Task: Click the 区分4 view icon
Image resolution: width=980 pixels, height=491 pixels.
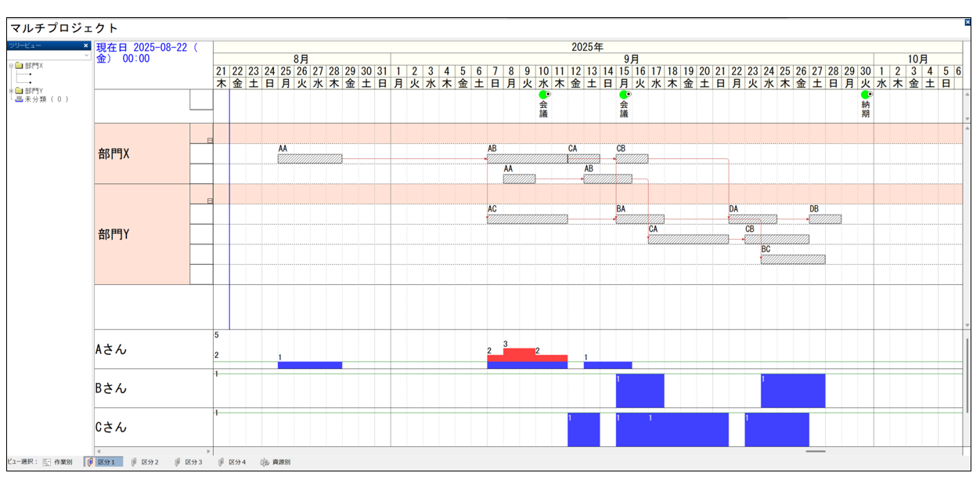Action: (x=222, y=462)
